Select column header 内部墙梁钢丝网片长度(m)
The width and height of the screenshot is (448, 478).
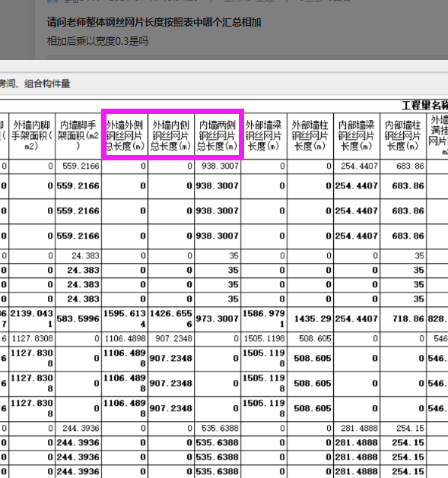357,136
